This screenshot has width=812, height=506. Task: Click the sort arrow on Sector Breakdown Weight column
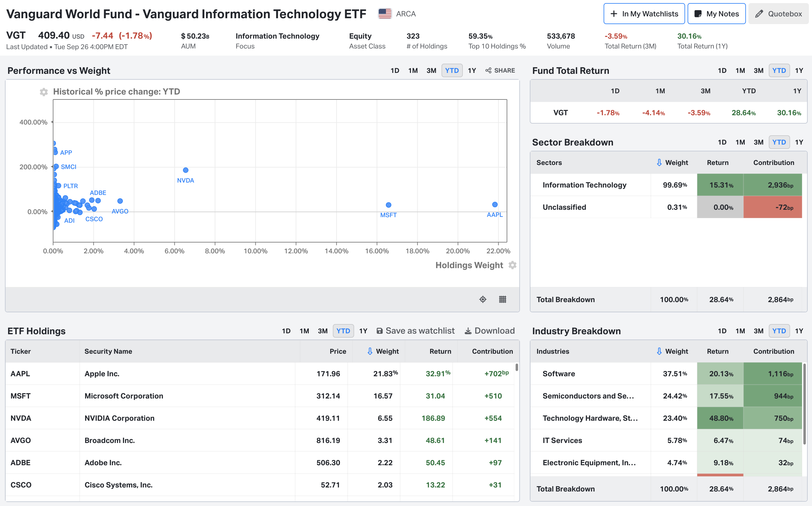pos(659,162)
